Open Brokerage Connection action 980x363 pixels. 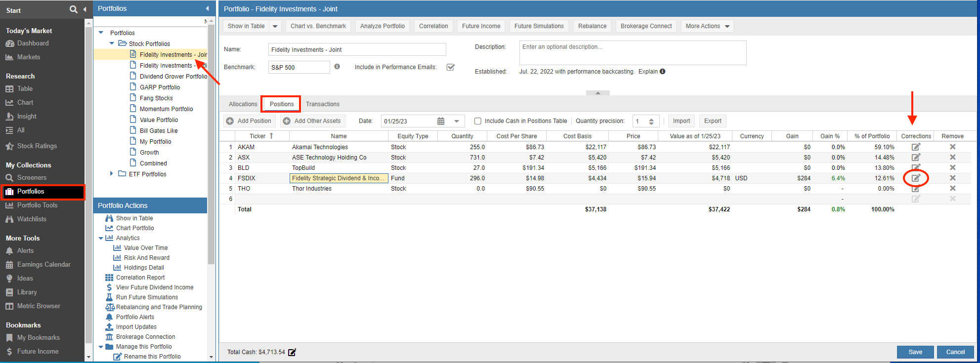point(145,337)
